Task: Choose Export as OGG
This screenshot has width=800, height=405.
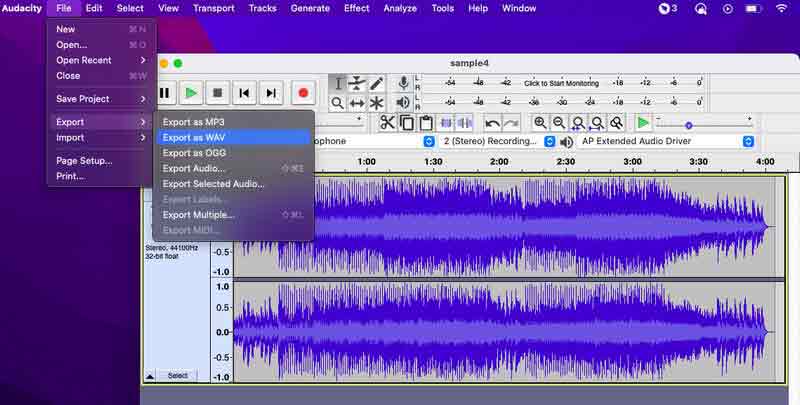Action: (233, 153)
